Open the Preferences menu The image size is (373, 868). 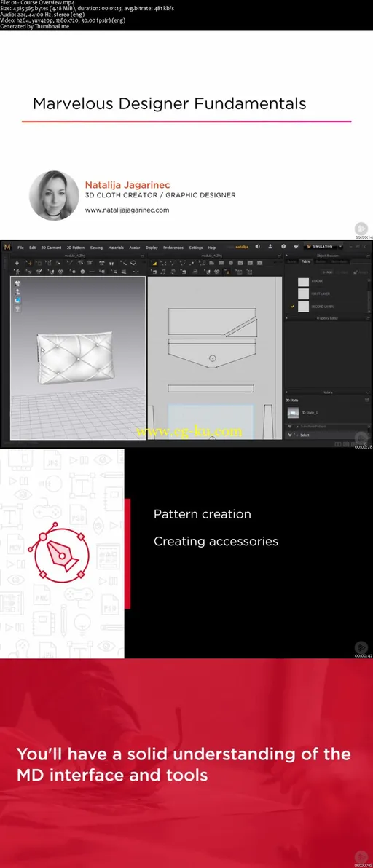coord(173,248)
